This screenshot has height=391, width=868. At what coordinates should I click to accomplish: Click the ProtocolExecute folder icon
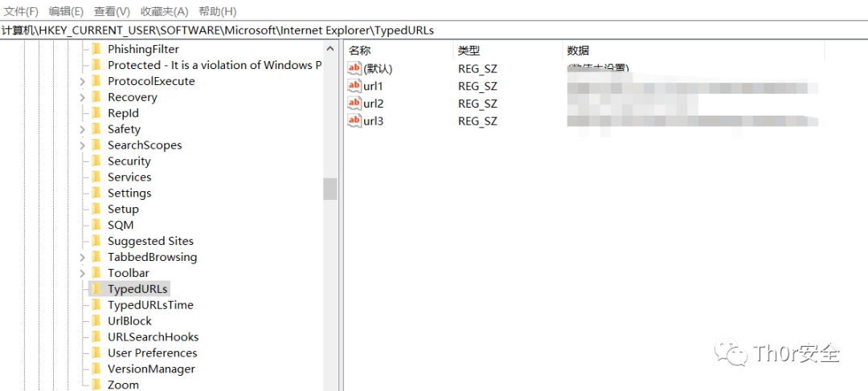click(96, 81)
